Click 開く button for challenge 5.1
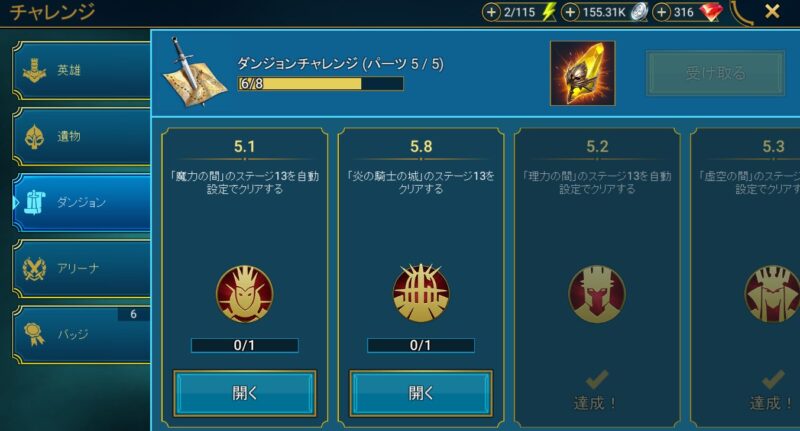 point(245,393)
